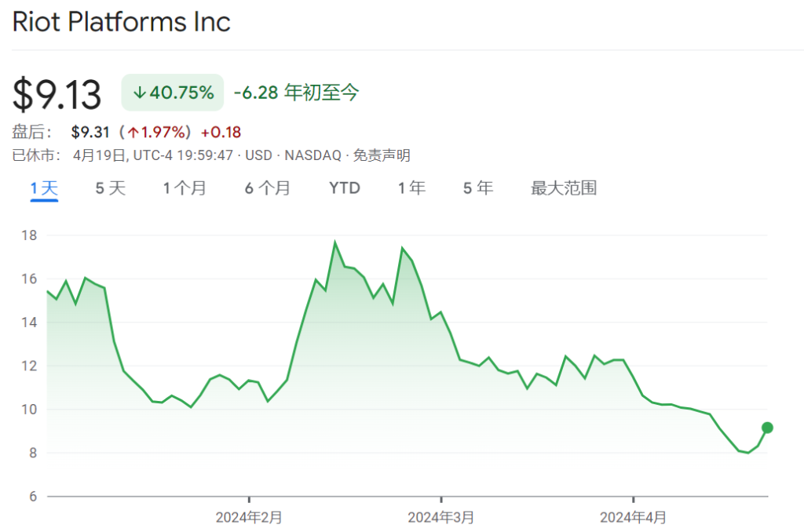Select the 1天 time range tab
Screen dimensions: 804x532
pos(44,188)
